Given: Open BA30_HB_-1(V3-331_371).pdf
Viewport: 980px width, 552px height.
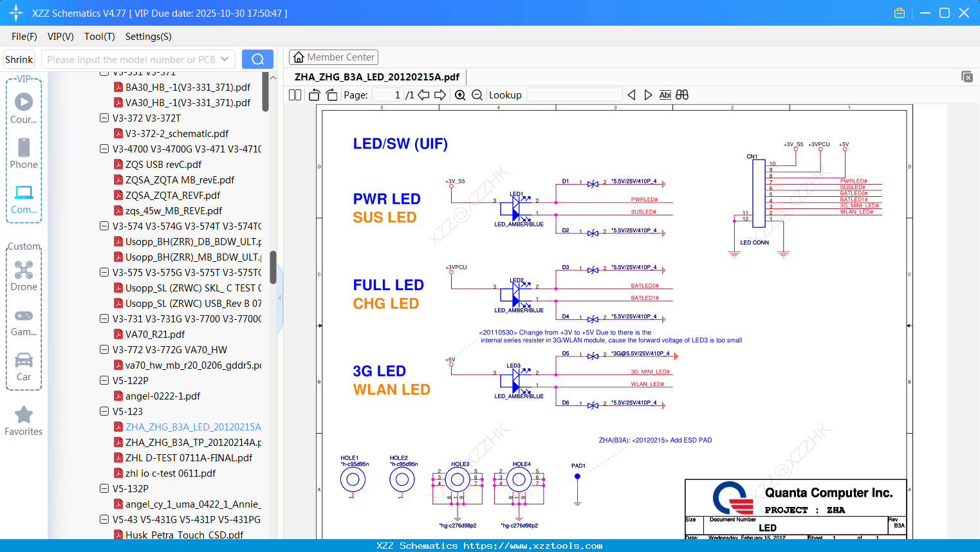Looking at the screenshot, I should 188,87.
